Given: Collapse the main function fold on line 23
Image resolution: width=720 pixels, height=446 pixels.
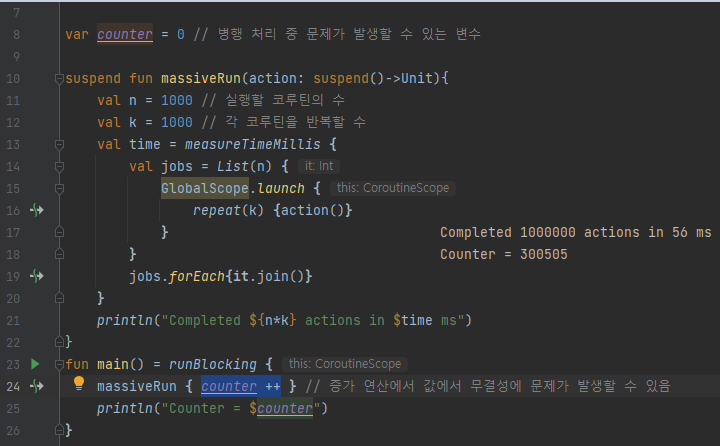Looking at the screenshot, I should (59, 365).
